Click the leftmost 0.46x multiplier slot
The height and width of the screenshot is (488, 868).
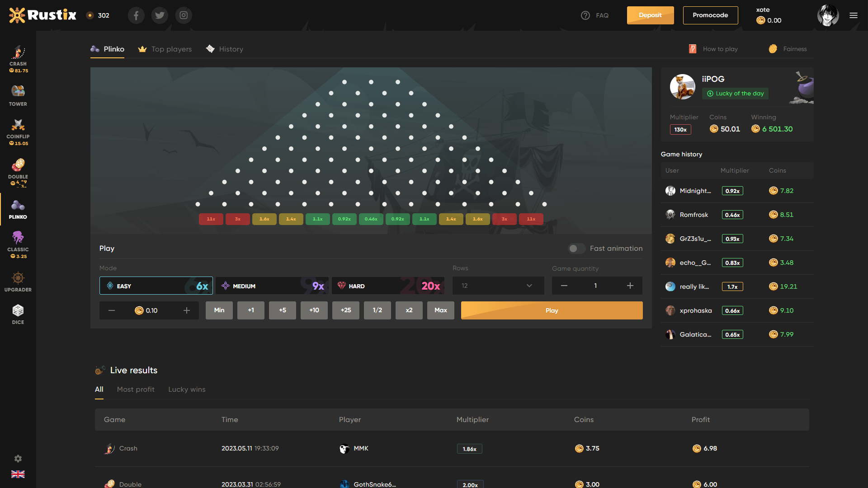371,219
